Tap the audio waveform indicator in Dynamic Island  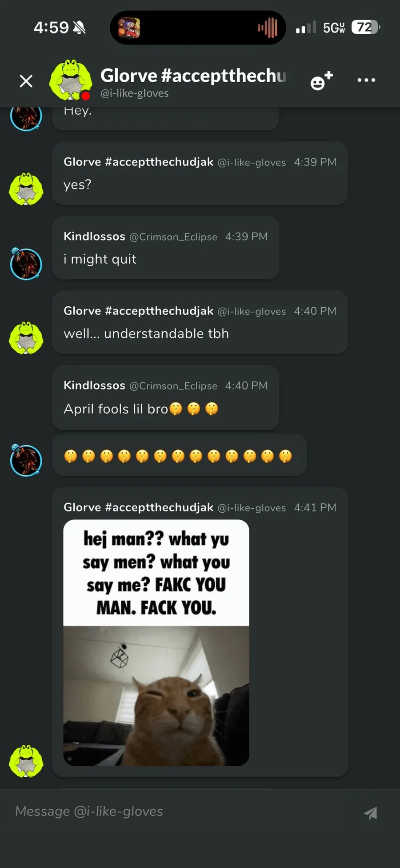[x=268, y=28]
